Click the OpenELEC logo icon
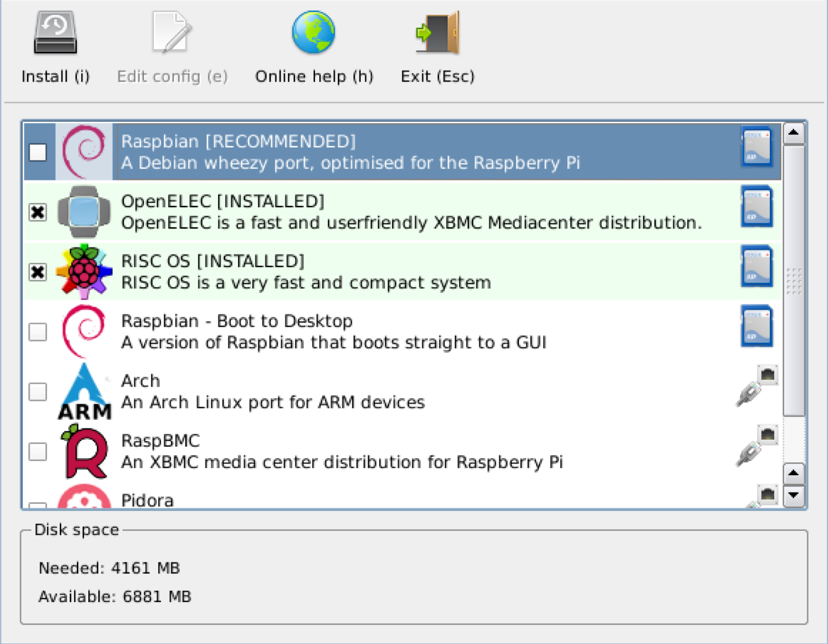828x644 pixels. point(84,211)
